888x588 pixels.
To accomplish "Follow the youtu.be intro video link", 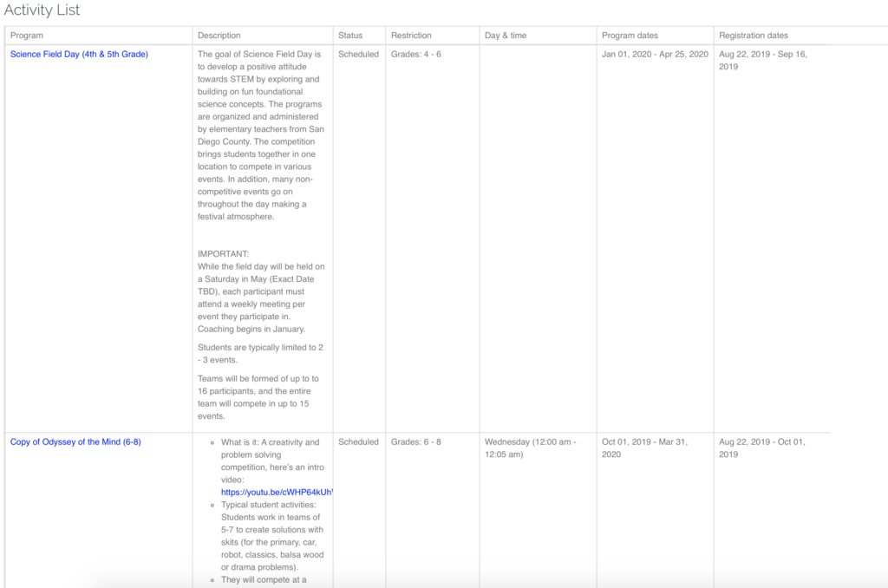I will [x=277, y=493].
